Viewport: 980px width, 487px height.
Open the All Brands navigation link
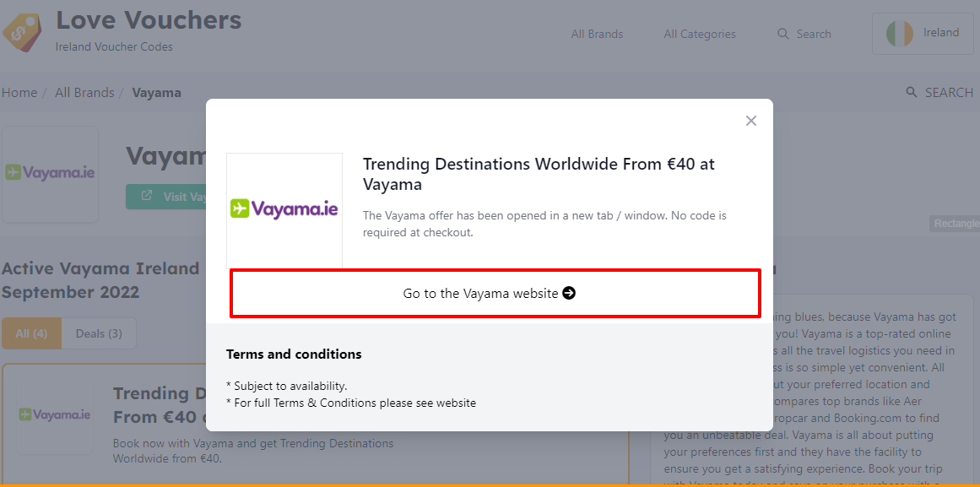597,34
